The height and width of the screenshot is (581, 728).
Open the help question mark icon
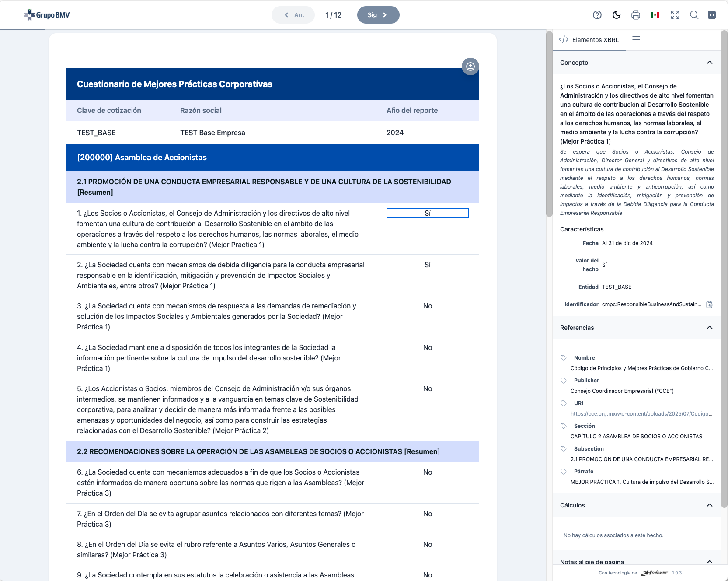(597, 15)
